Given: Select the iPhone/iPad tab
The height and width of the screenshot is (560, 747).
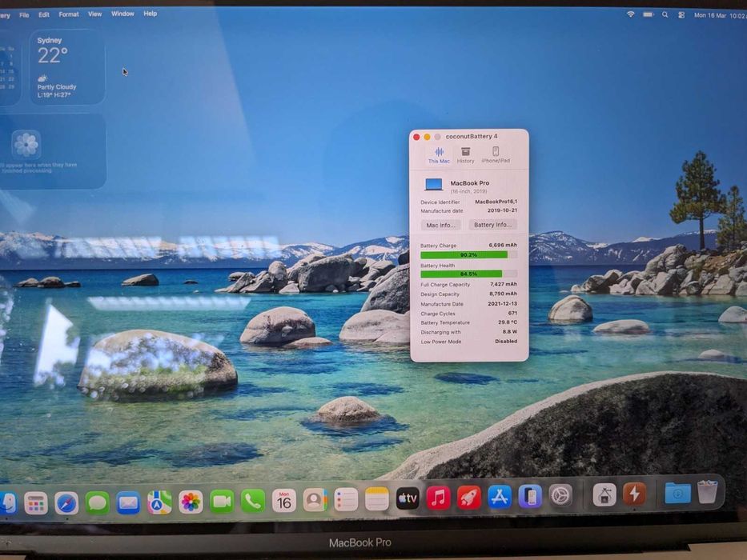Looking at the screenshot, I should [496, 155].
